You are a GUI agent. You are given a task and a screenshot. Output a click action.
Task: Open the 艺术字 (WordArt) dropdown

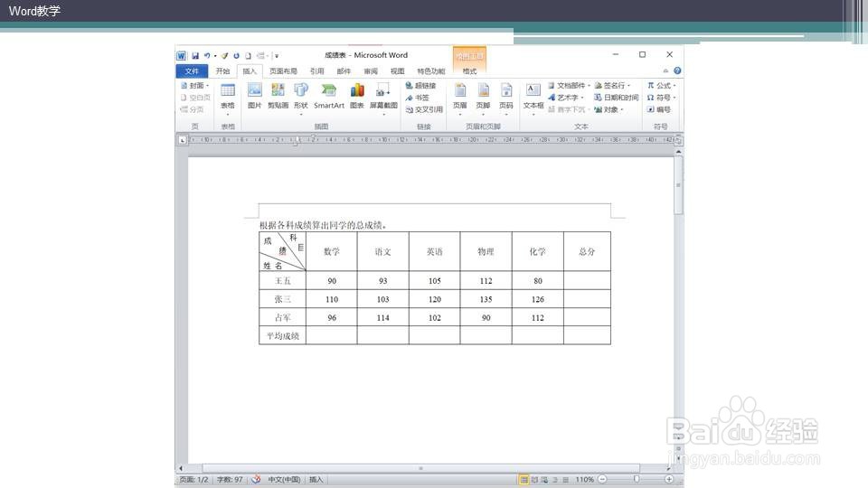coord(566,98)
